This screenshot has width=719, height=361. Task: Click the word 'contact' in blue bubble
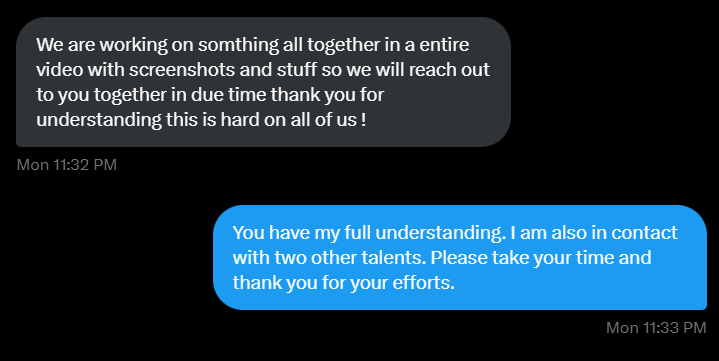(644, 233)
